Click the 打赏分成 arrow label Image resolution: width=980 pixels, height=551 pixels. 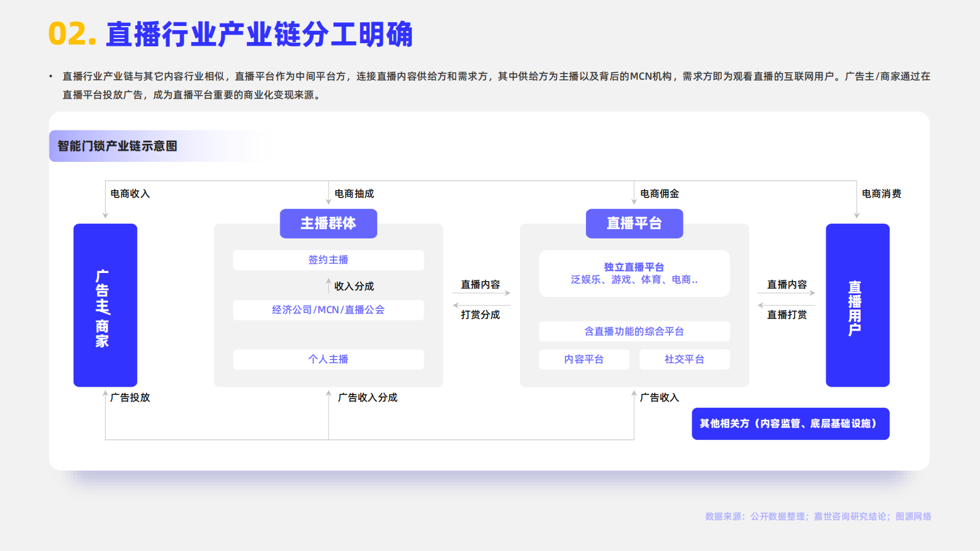[480, 315]
